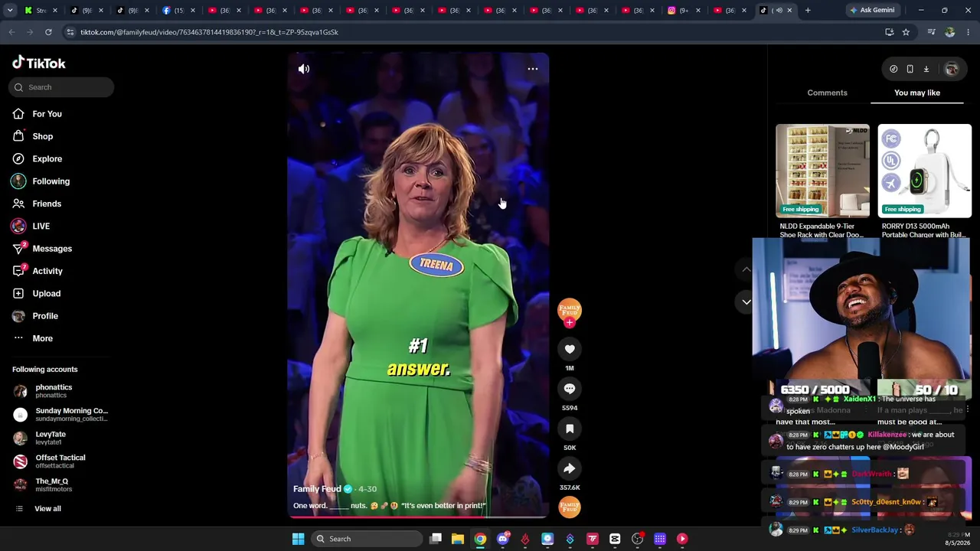This screenshot has height=551, width=980.
Task: Open the Get App phone icon
Action: 910,69
